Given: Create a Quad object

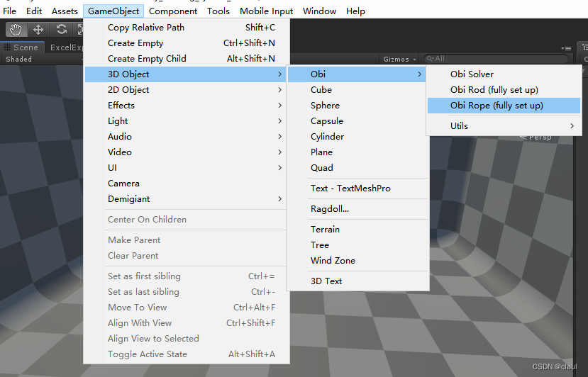Looking at the screenshot, I should tap(357, 168).
